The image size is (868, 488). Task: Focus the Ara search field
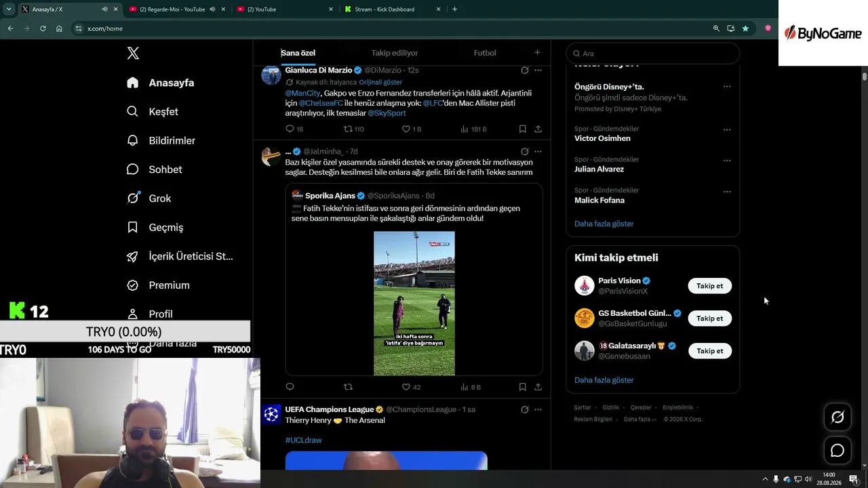(653, 54)
